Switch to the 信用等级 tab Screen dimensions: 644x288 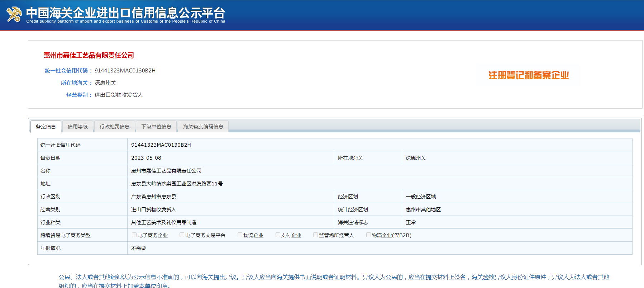[x=78, y=127]
